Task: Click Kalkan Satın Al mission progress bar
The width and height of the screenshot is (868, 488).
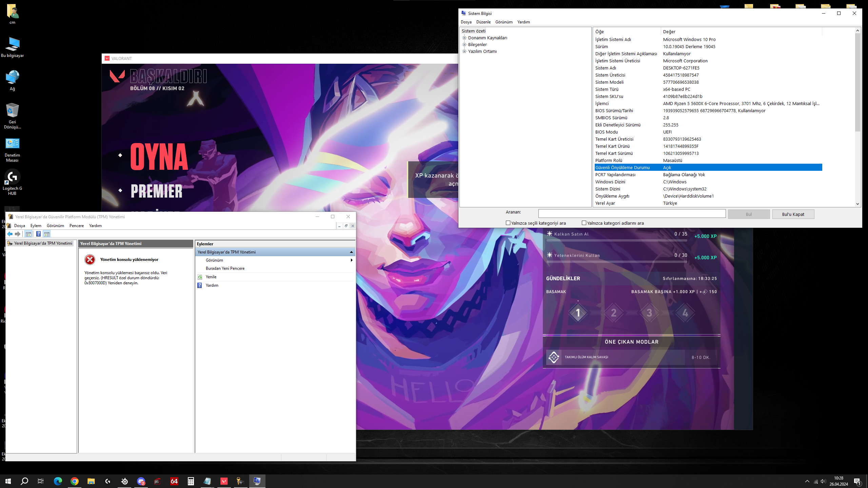Action: pos(617,240)
